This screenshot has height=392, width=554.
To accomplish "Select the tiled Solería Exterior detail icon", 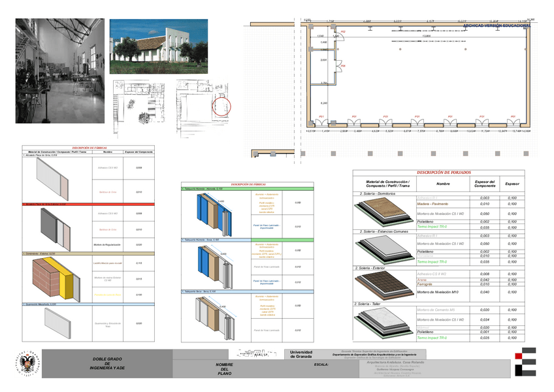I will pos(383,285).
